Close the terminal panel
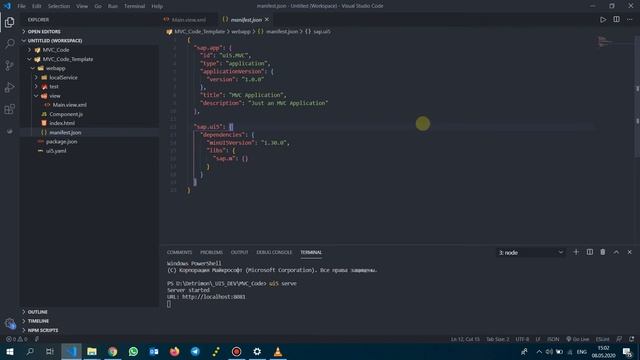The image size is (640, 360). pos(630,252)
